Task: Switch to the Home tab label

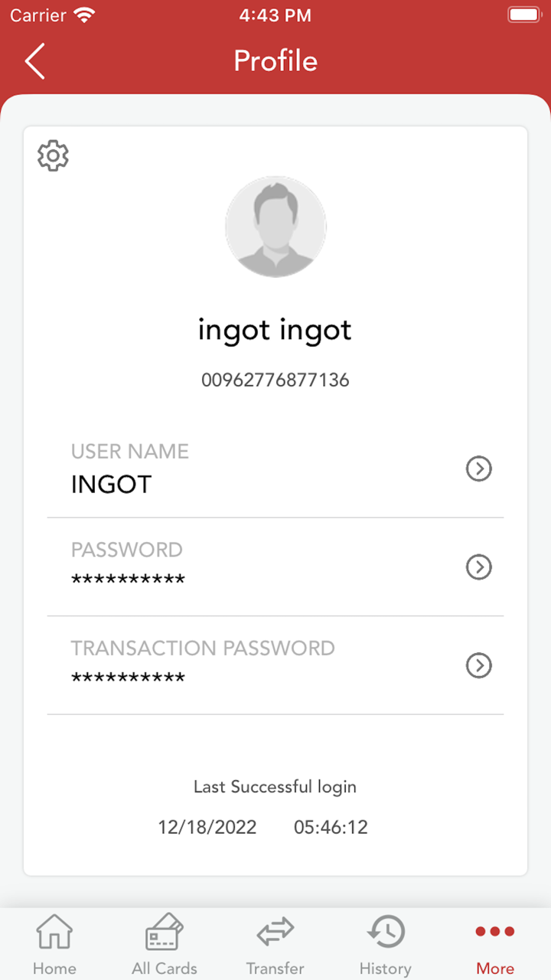Action: 54,969
